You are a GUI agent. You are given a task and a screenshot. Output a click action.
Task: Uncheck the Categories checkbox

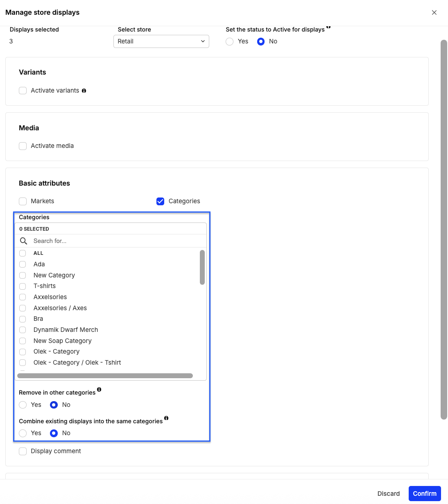click(161, 201)
